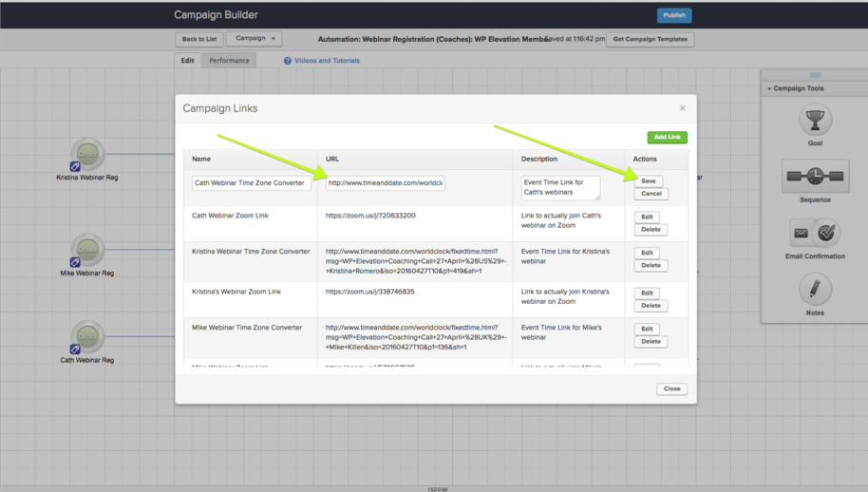The width and height of the screenshot is (868, 492).
Task: Click the Cath Webinar Reg goal node
Action: tap(87, 336)
